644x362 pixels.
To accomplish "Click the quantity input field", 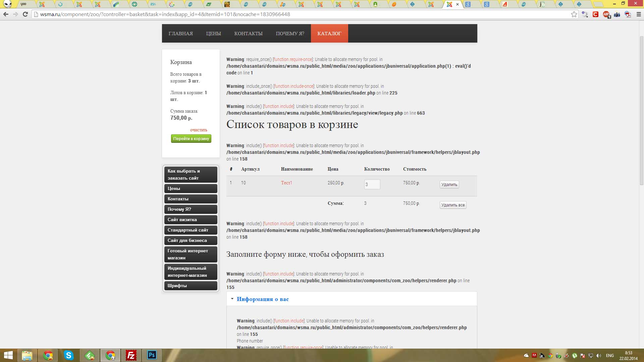I will (372, 184).
